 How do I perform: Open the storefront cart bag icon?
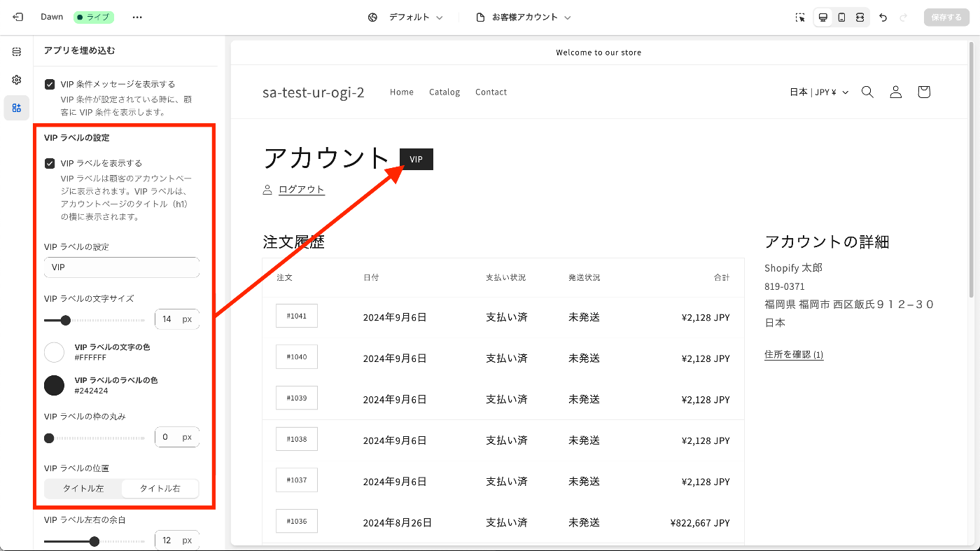click(924, 92)
